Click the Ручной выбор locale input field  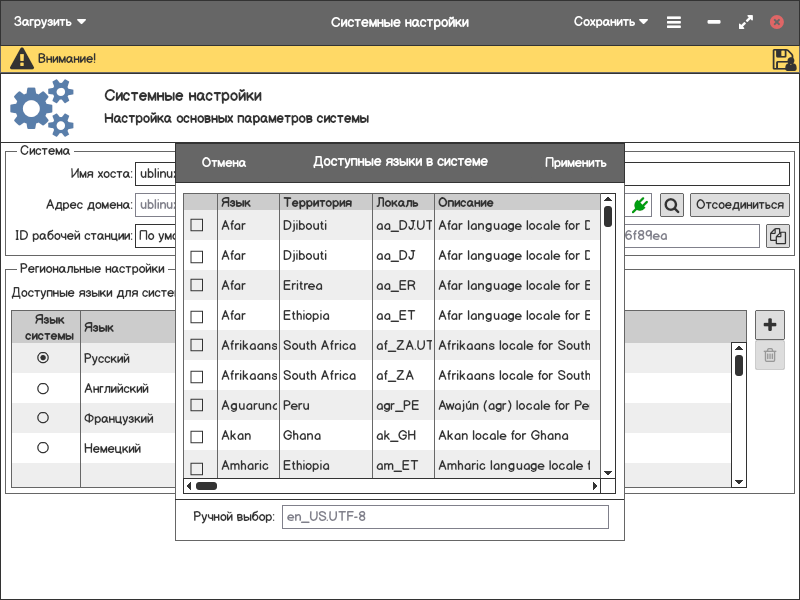click(444, 517)
